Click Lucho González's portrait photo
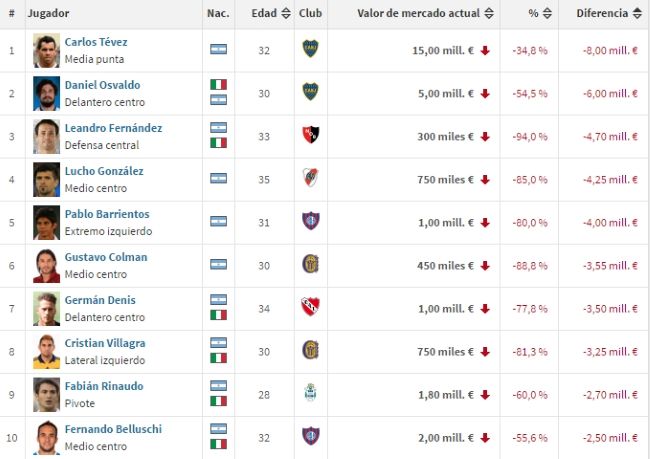 pyautogui.click(x=46, y=178)
